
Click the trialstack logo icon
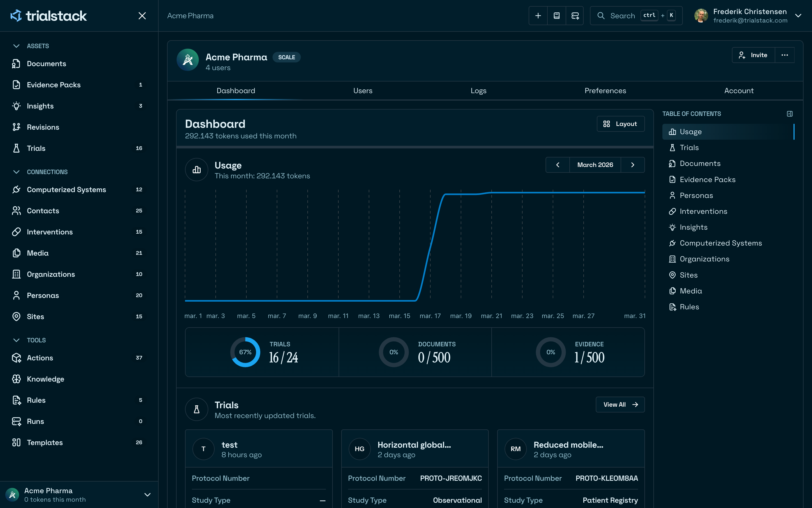pyautogui.click(x=16, y=15)
